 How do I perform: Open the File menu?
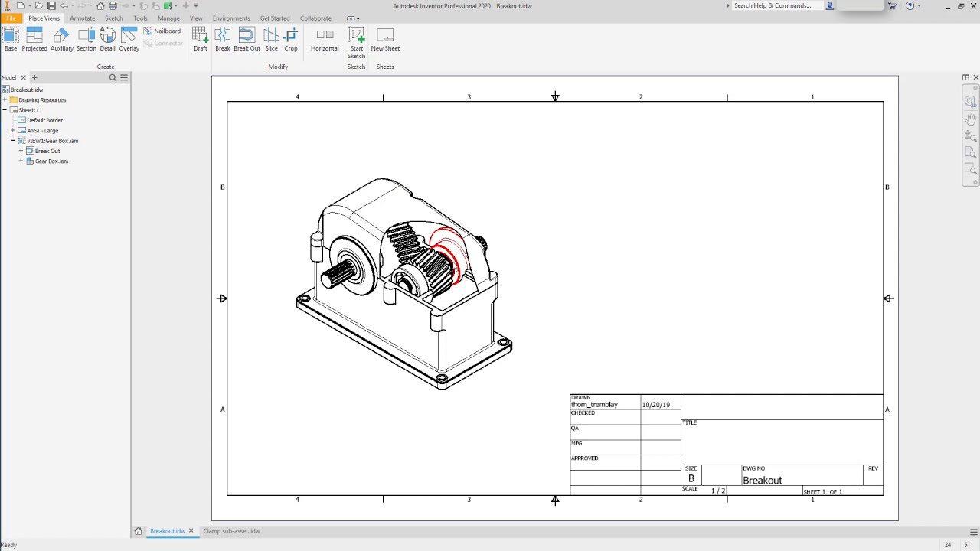coord(11,18)
